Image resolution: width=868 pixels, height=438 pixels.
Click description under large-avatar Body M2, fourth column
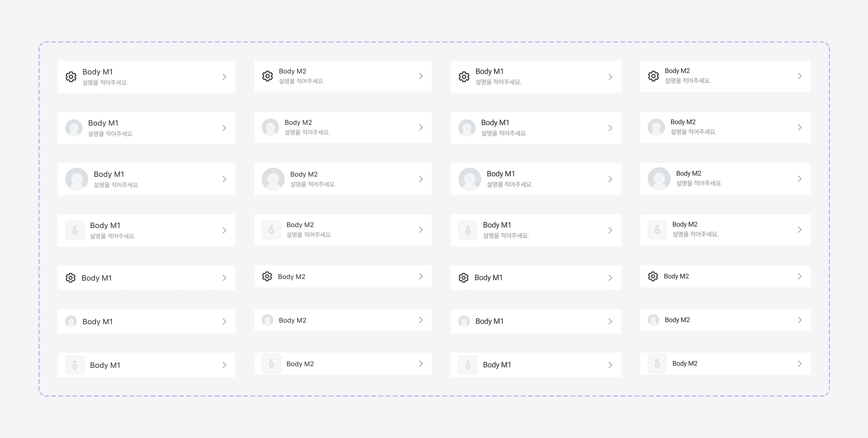click(699, 183)
